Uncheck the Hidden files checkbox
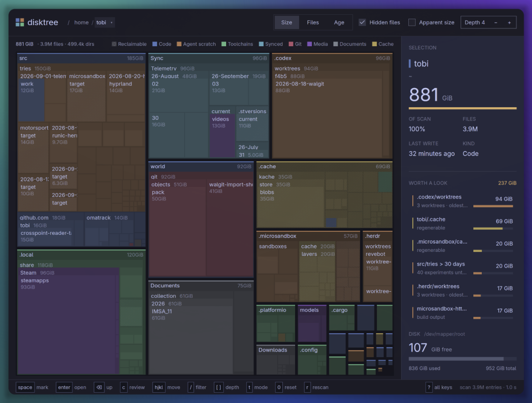 click(363, 22)
